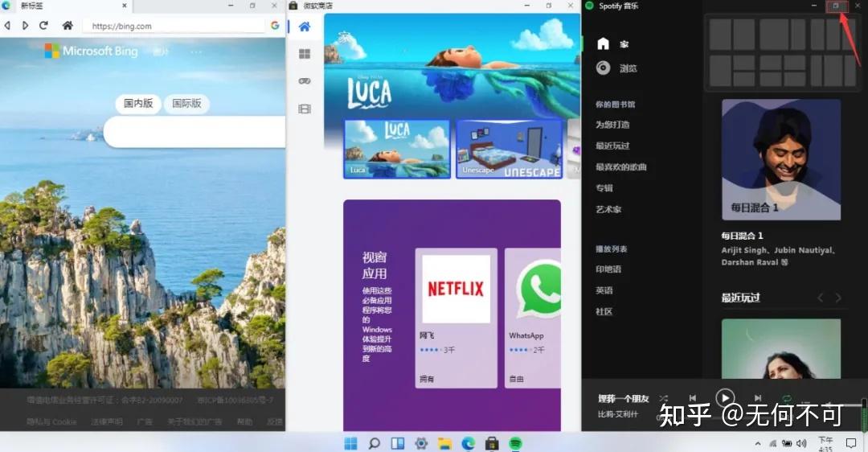Open 最喜欢的歌曲 in Spotify sidebar
Screen dimensions: 868x452
[620, 166]
